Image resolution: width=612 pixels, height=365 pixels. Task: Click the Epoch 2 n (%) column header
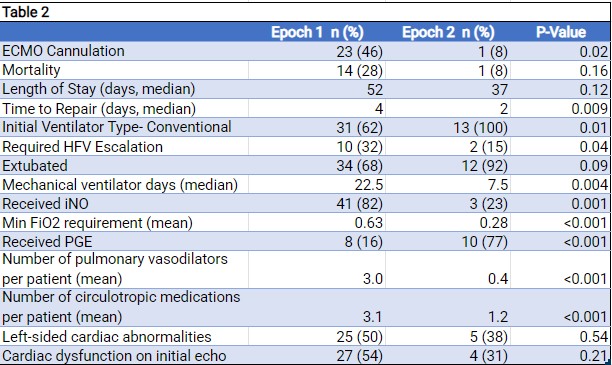coord(448,32)
